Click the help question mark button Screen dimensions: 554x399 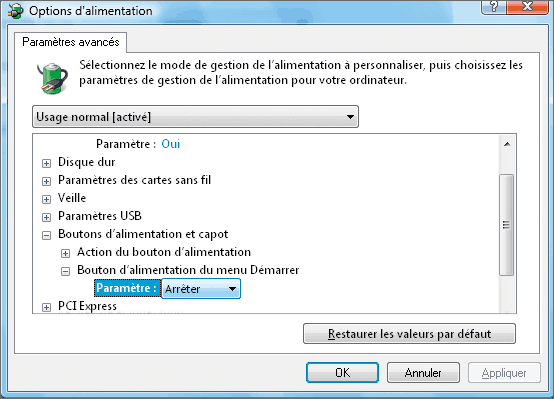pyautogui.click(x=494, y=6)
